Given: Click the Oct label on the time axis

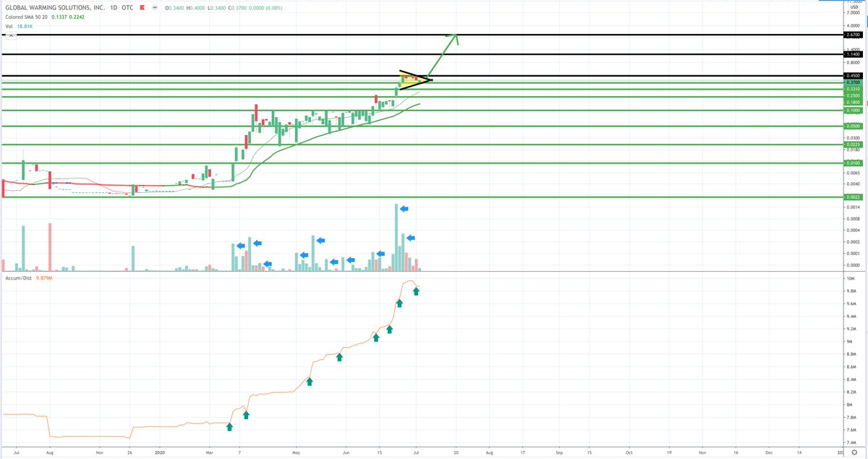Looking at the screenshot, I should click(x=628, y=452).
